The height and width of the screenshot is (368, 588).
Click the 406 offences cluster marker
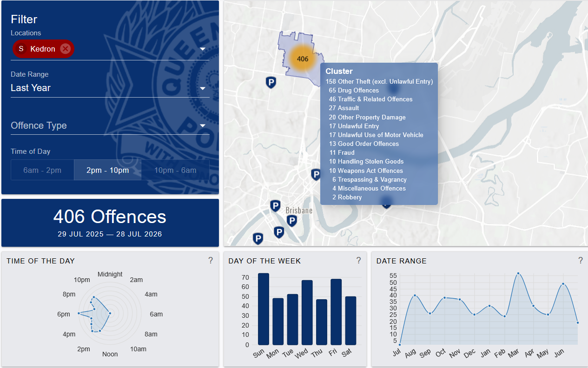302,59
